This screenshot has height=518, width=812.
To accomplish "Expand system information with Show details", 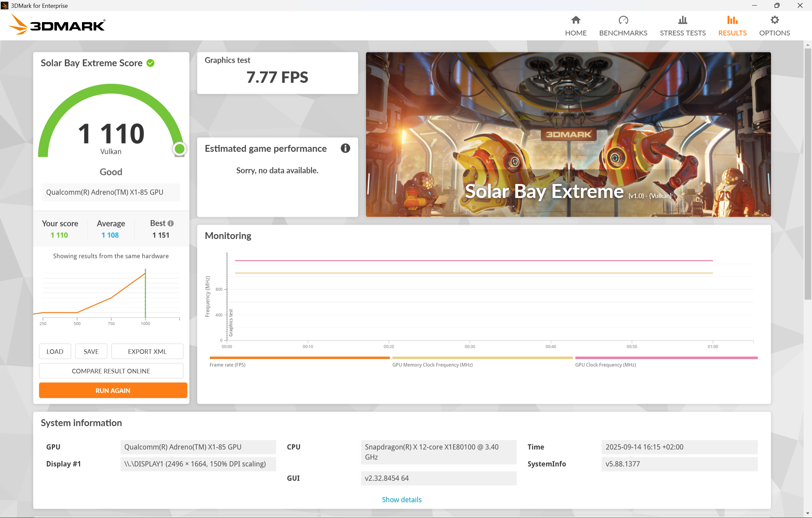I will coord(401,499).
